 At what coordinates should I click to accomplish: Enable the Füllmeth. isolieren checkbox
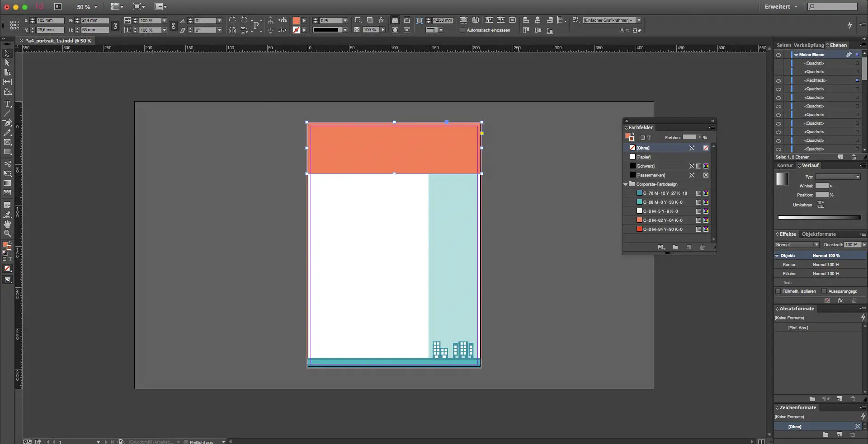[778, 291]
